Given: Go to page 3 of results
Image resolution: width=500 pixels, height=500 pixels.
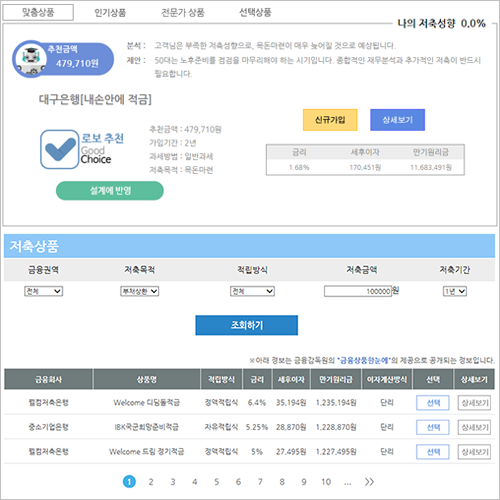Looking at the screenshot, I should click(x=173, y=482).
